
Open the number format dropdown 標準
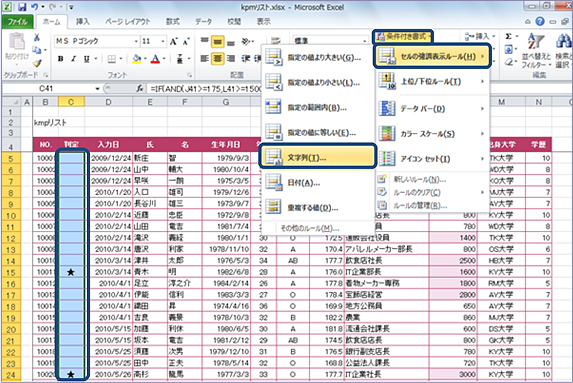(x=364, y=41)
